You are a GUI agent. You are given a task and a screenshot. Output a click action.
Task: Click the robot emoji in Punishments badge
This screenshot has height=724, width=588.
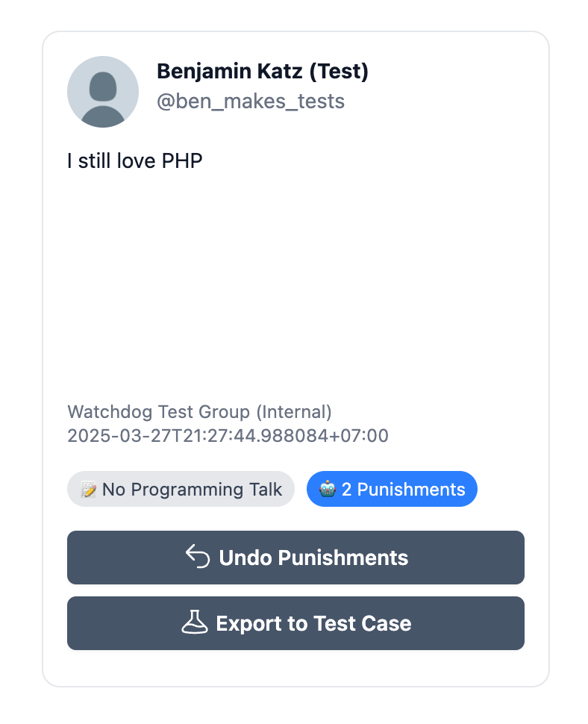point(328,490)
